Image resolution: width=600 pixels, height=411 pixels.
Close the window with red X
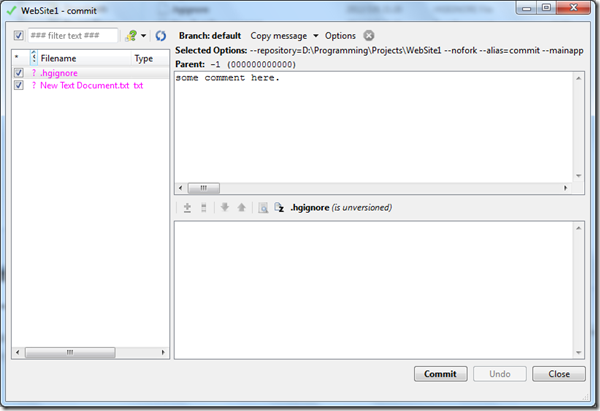[x=574, y=8]
